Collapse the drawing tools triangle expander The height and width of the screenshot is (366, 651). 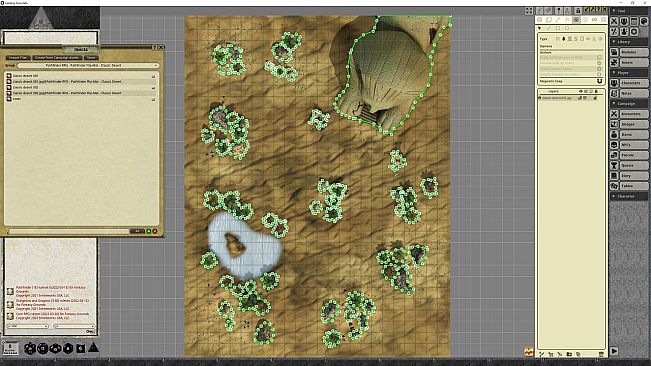pyautogui.click(x=539, y=28)
